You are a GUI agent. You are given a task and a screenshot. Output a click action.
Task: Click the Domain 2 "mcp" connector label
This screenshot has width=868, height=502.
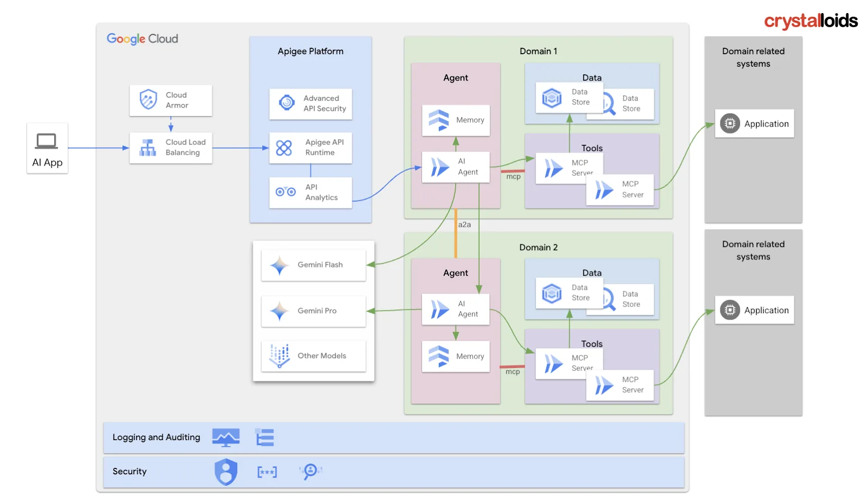[x=513, y=372]
